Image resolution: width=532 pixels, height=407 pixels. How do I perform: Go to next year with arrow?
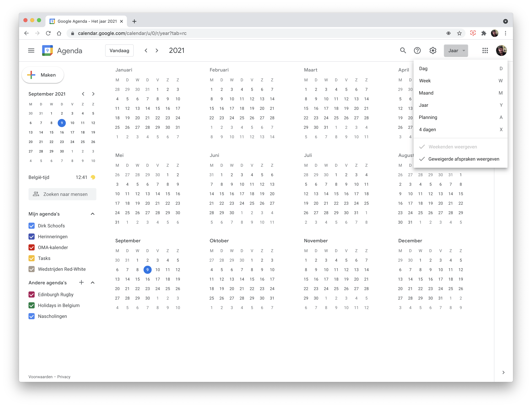[157, 50]
